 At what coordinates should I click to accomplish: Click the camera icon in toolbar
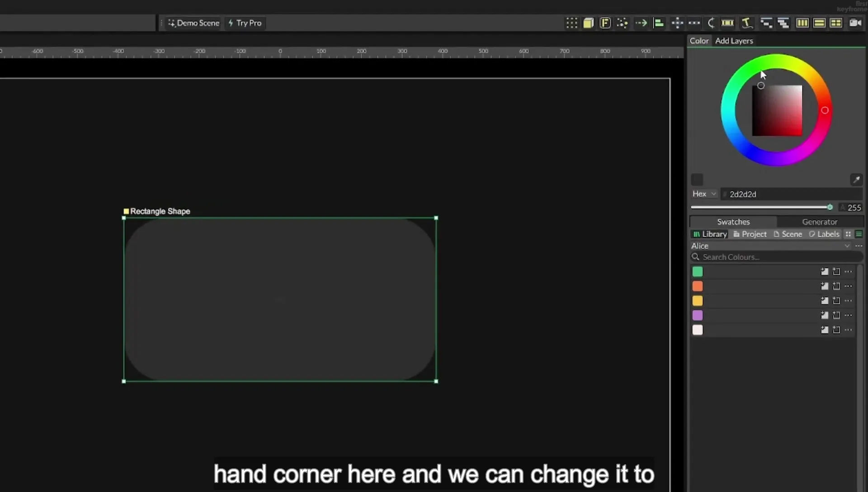tap(855, 23)
